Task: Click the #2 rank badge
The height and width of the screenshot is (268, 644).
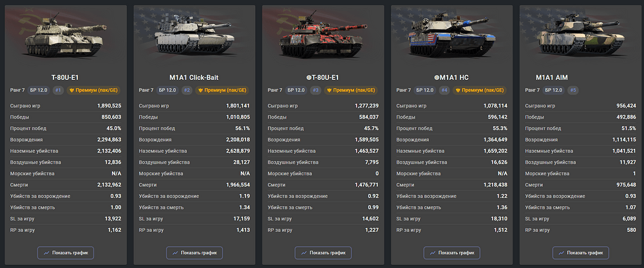Action: [187, 90]
